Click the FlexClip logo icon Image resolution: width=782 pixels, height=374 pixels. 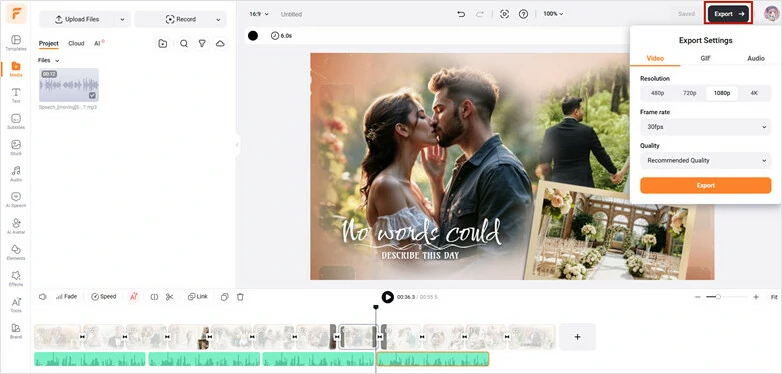(16, 13)
